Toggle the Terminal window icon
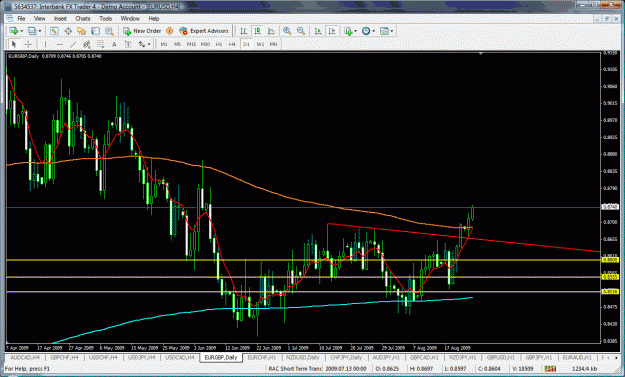The width and height of the screenshot is (625, 377). (95, 31)
